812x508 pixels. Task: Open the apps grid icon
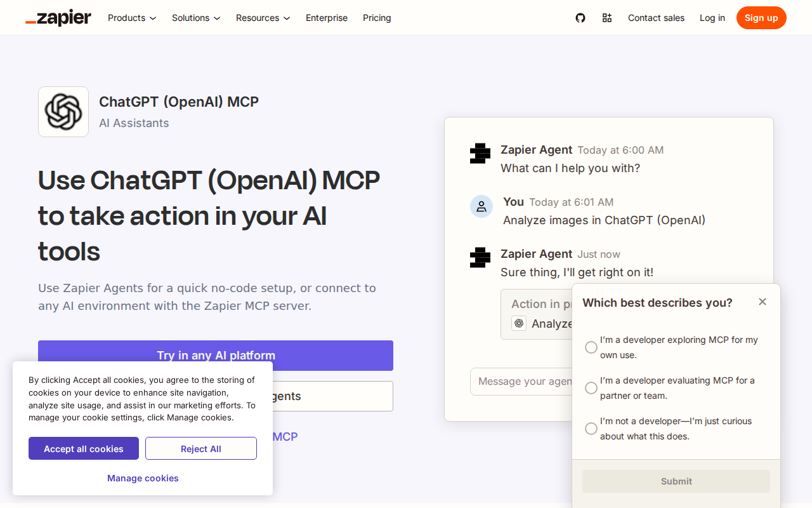[607, 18]
